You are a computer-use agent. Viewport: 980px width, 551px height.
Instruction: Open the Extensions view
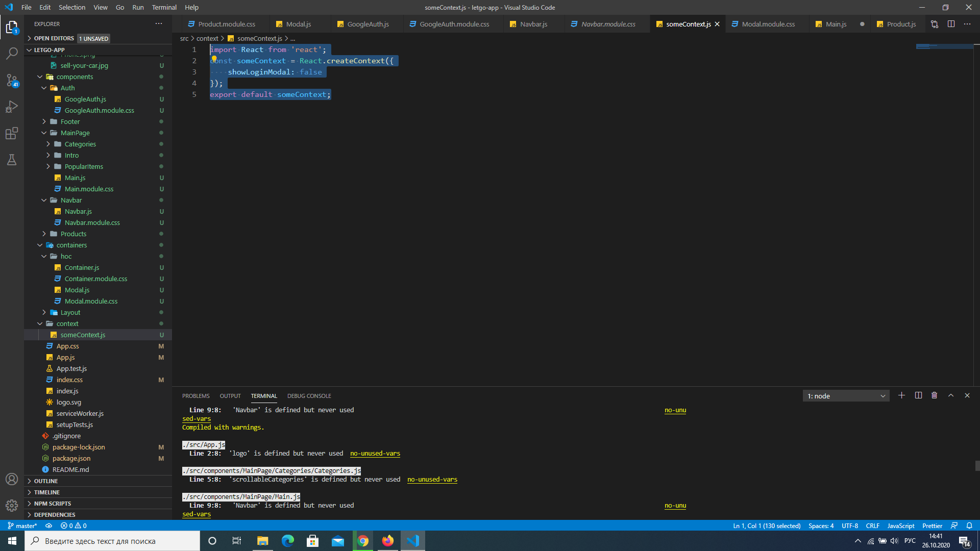[x=12, y=134]
